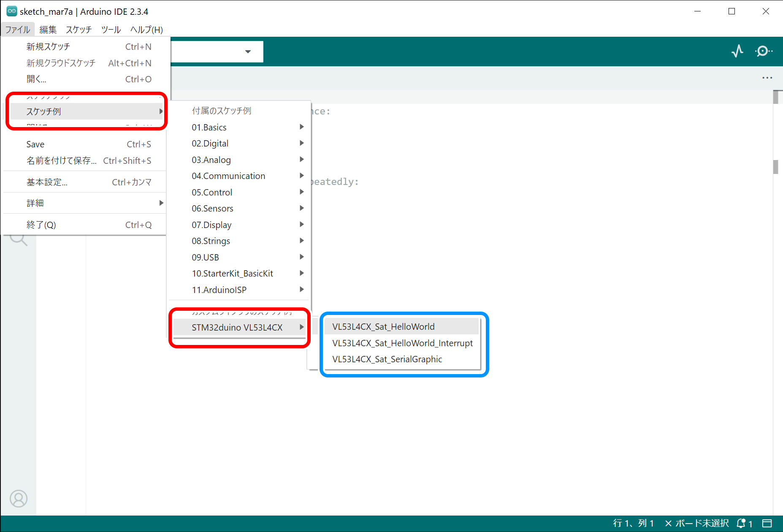Viewport: 783px width, 532px height.
Task: Toggle the bottom panel icon in the status bar
Action: tap(767, 524)
